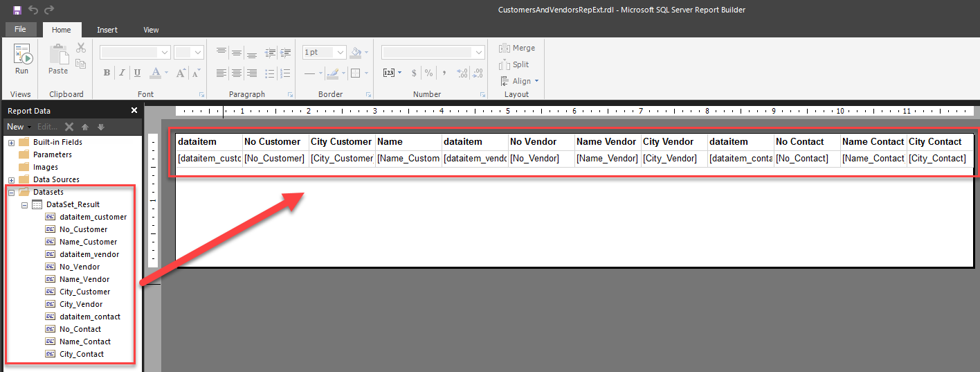The height and width of the screenshot is (372, 980).
Task: Apply numbered list
Action: [285, 73]
